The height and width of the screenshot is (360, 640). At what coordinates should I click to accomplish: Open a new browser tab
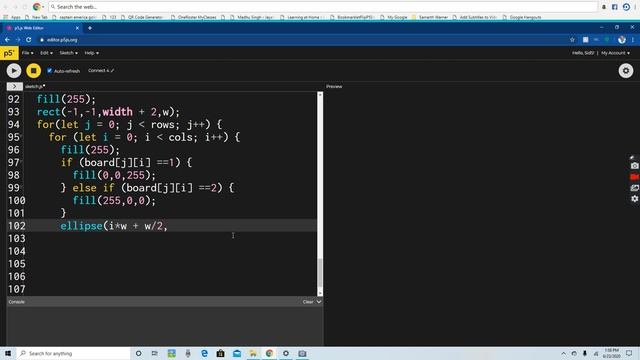click(90, 28)
